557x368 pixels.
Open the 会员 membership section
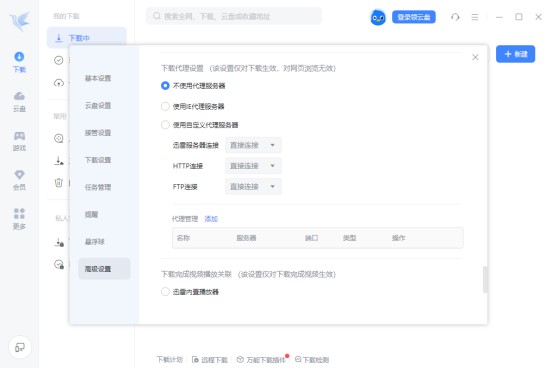(19, 180)
